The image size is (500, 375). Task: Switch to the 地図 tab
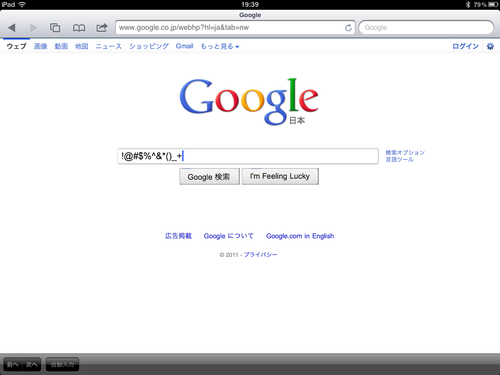(x=81, y=46)
